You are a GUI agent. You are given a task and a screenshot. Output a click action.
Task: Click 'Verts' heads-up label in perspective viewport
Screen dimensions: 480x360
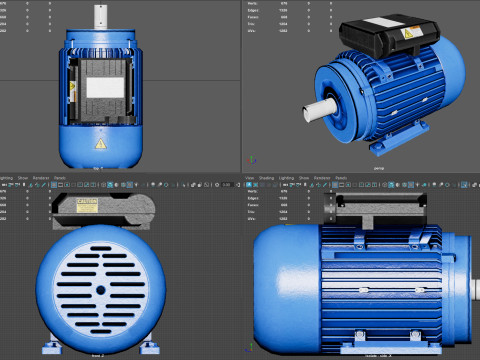coord(253,3)
